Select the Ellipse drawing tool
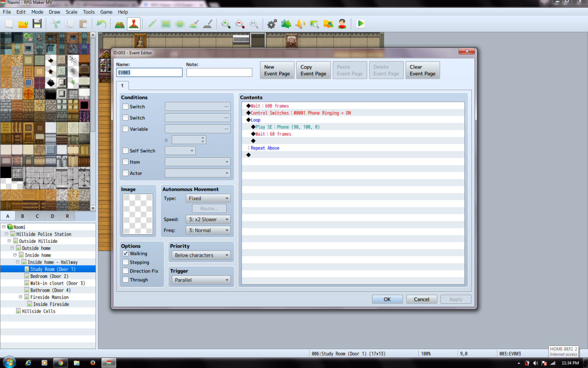Image resolution: width=588 pixels, height=368 pixels. (x=180, y=24)
